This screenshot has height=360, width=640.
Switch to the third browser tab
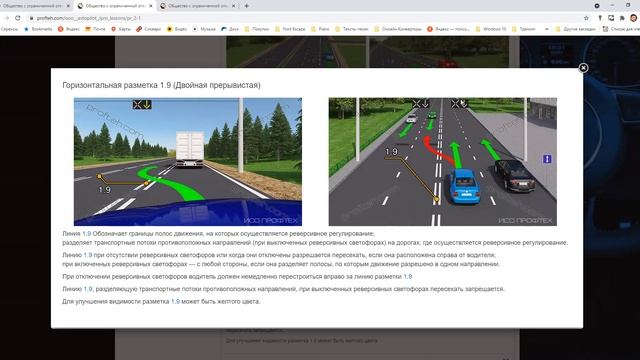click(x=198, y=6)
